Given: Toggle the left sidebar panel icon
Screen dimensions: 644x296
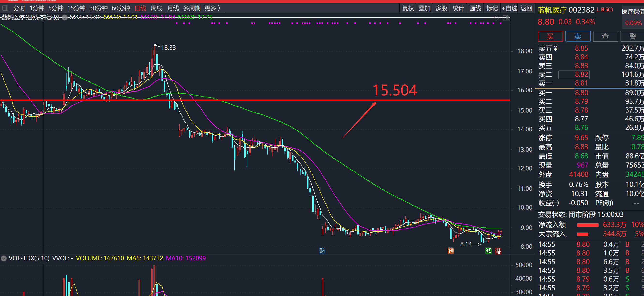Looking at the screenshot, I should [x=5, y=8].
